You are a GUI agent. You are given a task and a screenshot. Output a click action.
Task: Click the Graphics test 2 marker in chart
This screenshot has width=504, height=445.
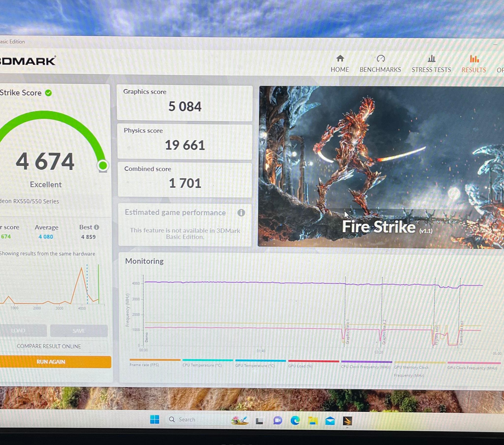coord(384,332)
